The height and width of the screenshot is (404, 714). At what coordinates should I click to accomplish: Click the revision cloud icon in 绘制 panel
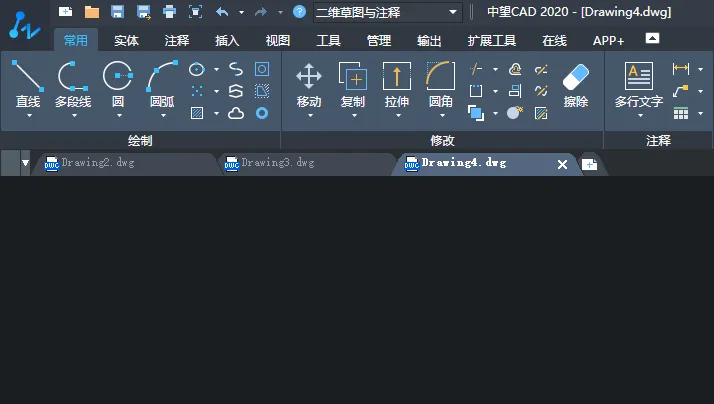tap(236, 113)
